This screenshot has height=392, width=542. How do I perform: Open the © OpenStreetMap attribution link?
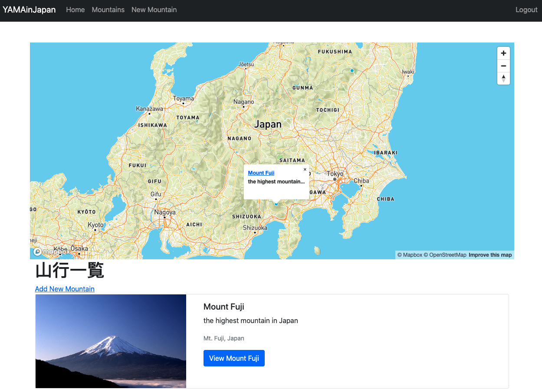pyautogui.click(x=445, y=255)
